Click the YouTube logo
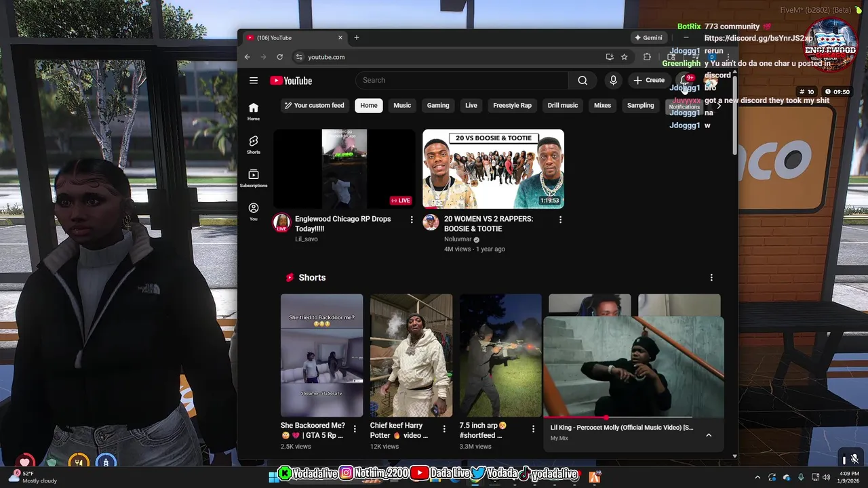This screenshot has width=868, height=488. tap(291, 81)
